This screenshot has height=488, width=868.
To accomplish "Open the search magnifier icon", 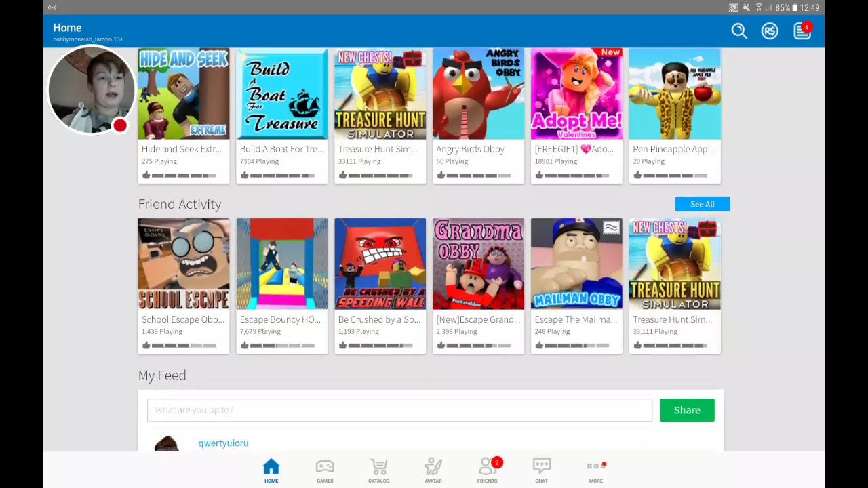I will (739, 31).
